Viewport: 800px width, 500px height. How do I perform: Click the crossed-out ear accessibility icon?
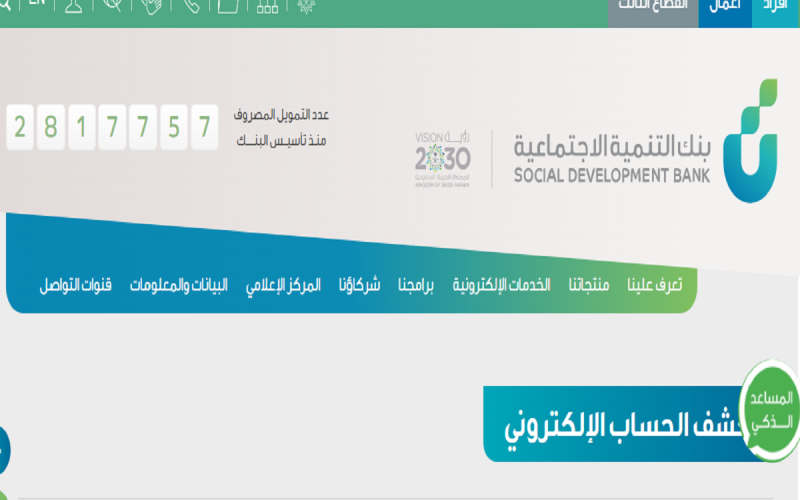point(112,5)
